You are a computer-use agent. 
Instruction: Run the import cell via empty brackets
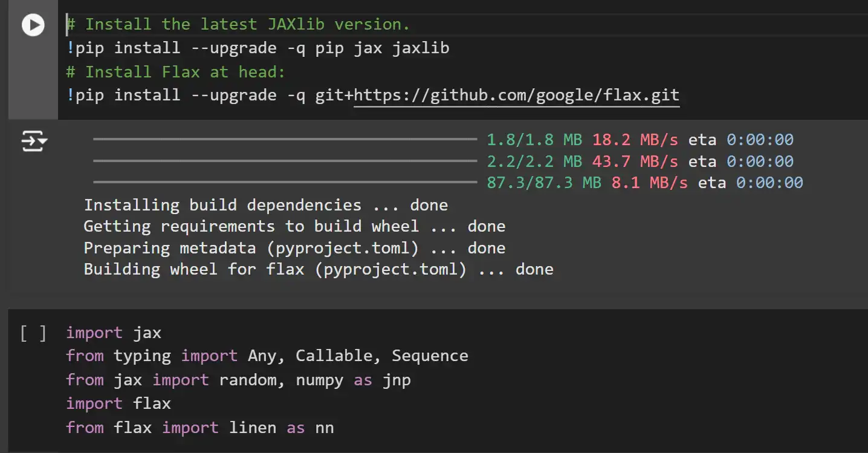[33, 333]
